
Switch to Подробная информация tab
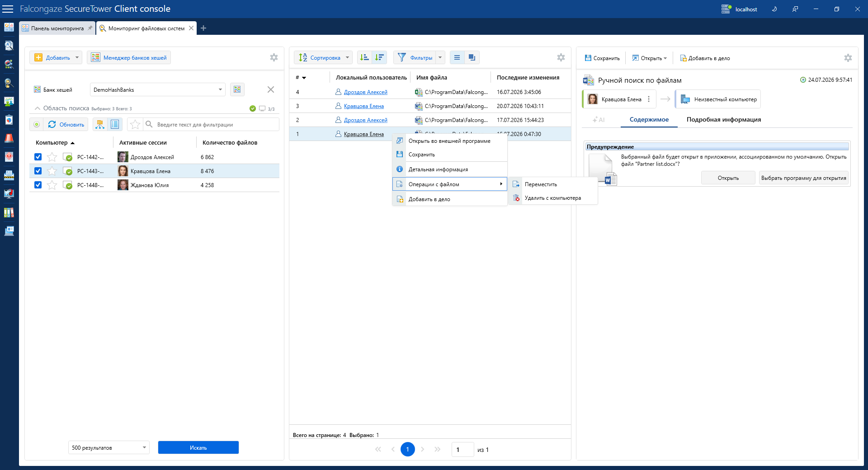pos(724,119)
